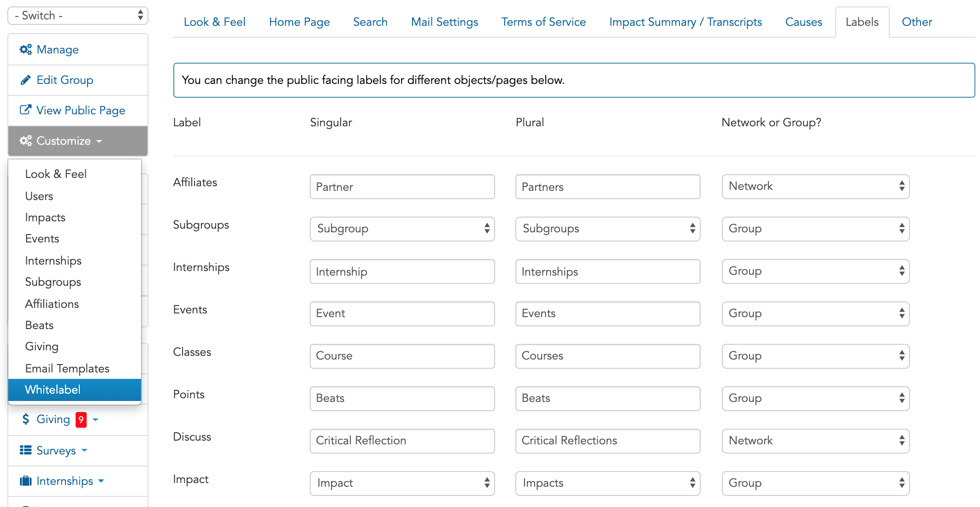Screen dimensions: 980x507
Task: Choose Beats in Customize menu
Action: [x=75, y=325]
